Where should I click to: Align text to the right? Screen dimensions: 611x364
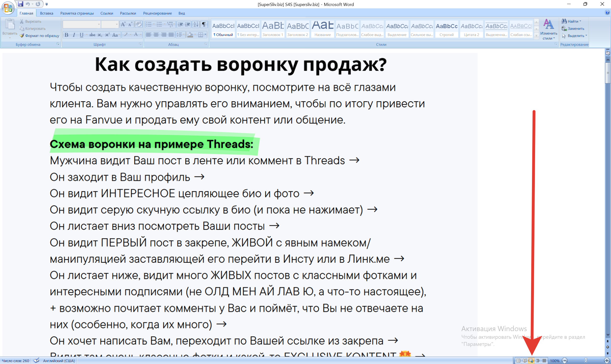(x=164, y=35)
